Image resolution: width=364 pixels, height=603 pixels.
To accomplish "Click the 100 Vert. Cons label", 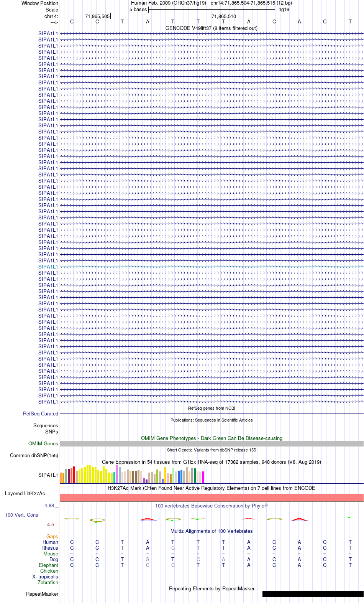I will pos(21,515).
